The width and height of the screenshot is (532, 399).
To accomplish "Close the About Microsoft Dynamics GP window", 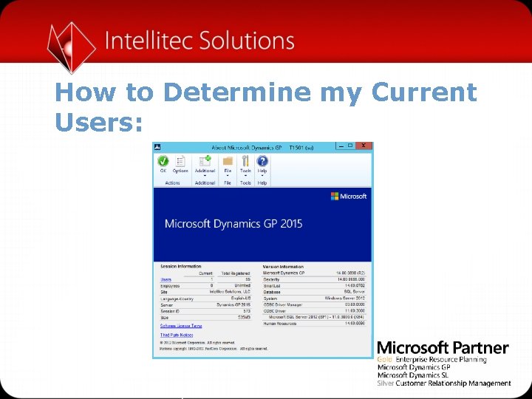I will [x=364, y=146].
